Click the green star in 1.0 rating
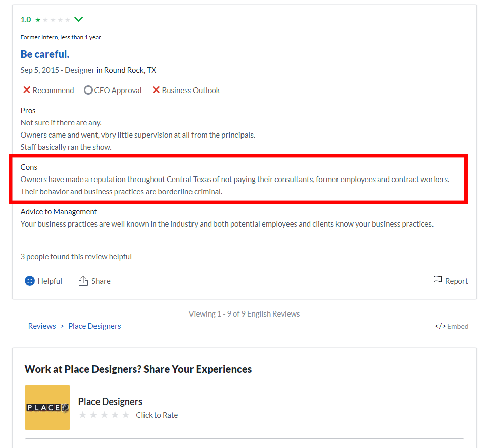Screen dimensions: 481x448 click(x=38, y=20)
